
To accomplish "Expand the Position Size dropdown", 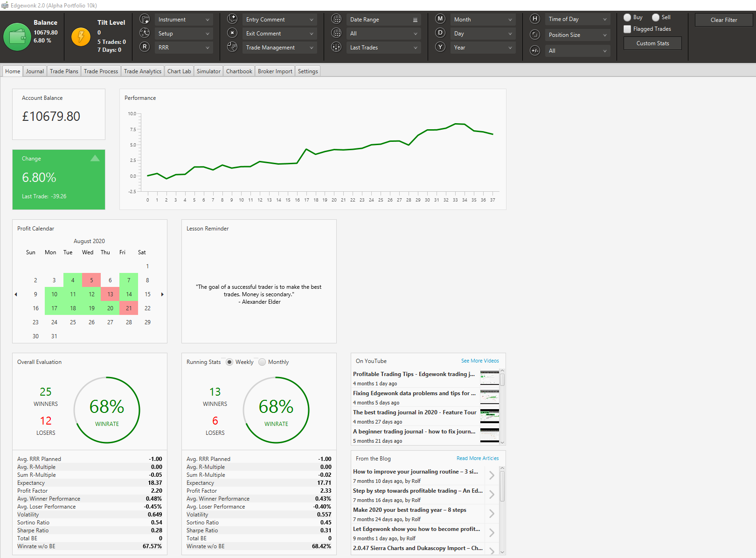I will 577,35.
